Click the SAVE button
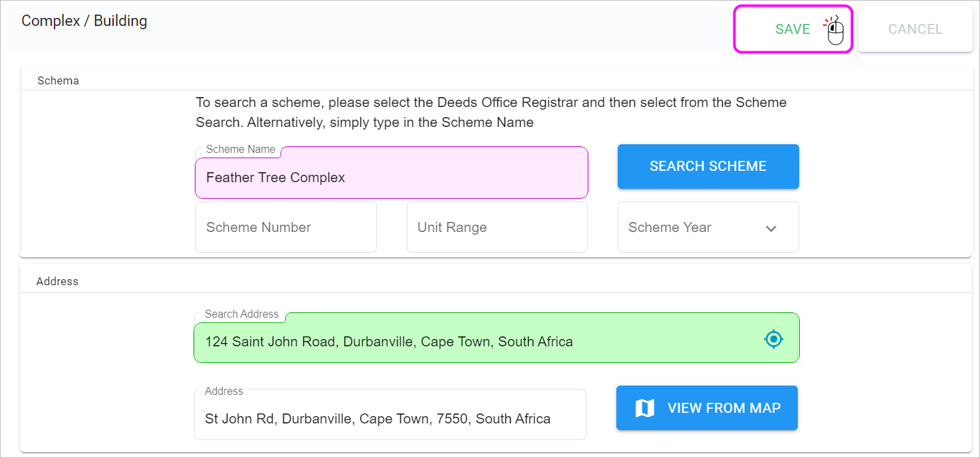Screen dimensions: 980x458 click(x=793, y=29)
